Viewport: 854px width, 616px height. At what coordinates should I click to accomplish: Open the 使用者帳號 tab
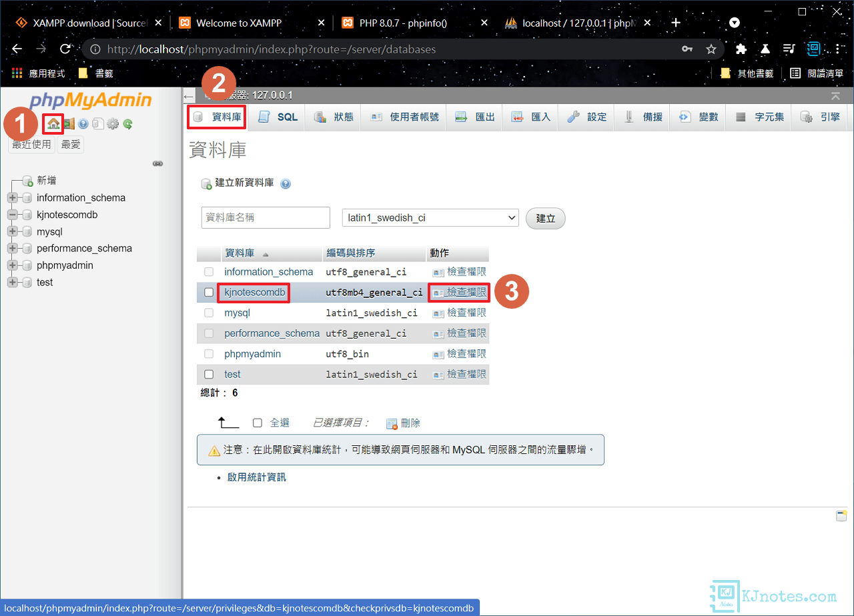coord(404,117)
